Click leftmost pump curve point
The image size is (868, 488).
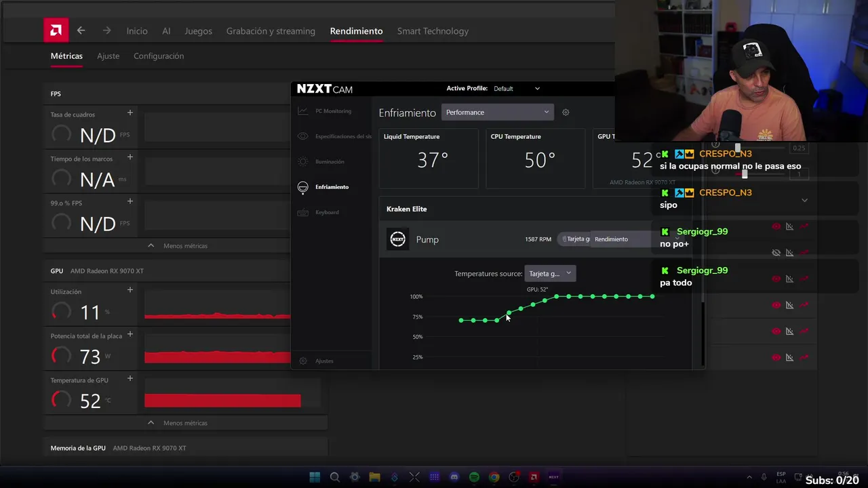click(x=461, y=320)
